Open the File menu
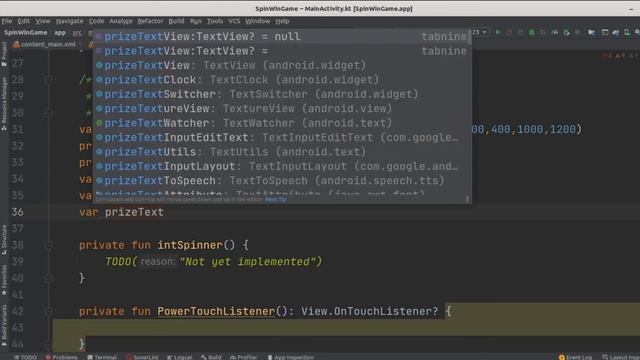 coord(7,21)
